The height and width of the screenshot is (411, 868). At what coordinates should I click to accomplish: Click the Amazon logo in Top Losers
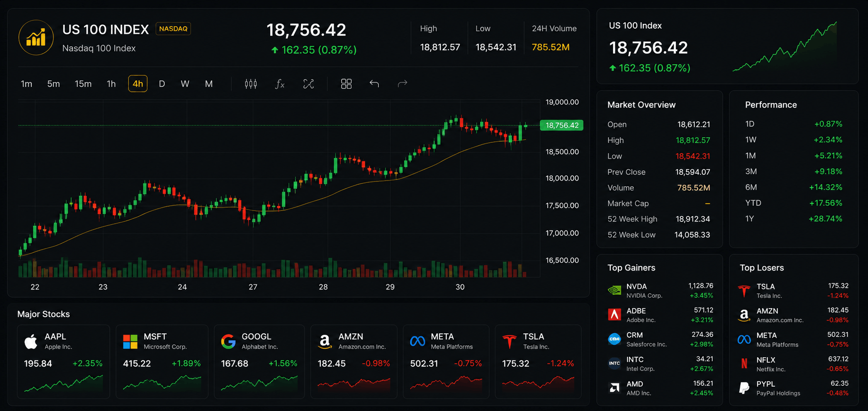(x=744, y=315)
